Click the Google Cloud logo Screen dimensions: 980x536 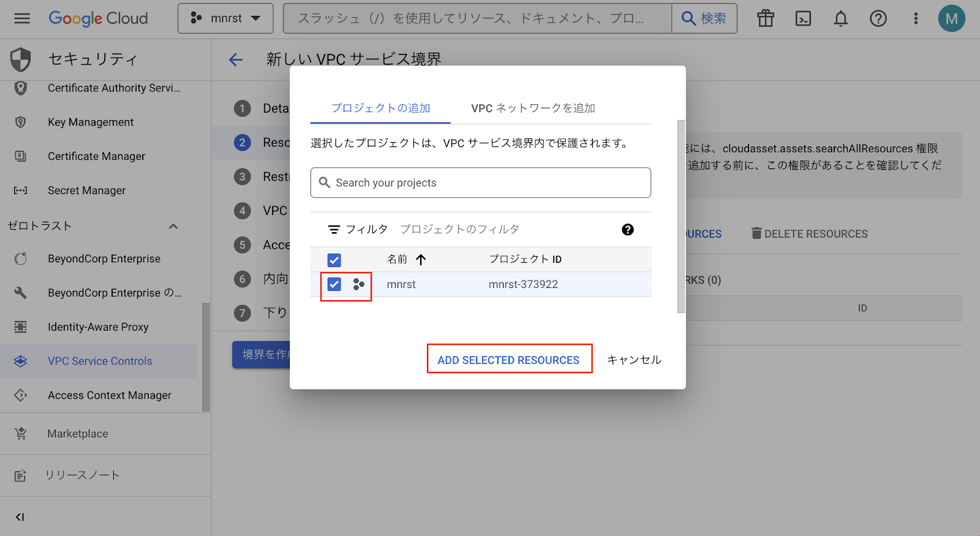(x=98, y=18)
